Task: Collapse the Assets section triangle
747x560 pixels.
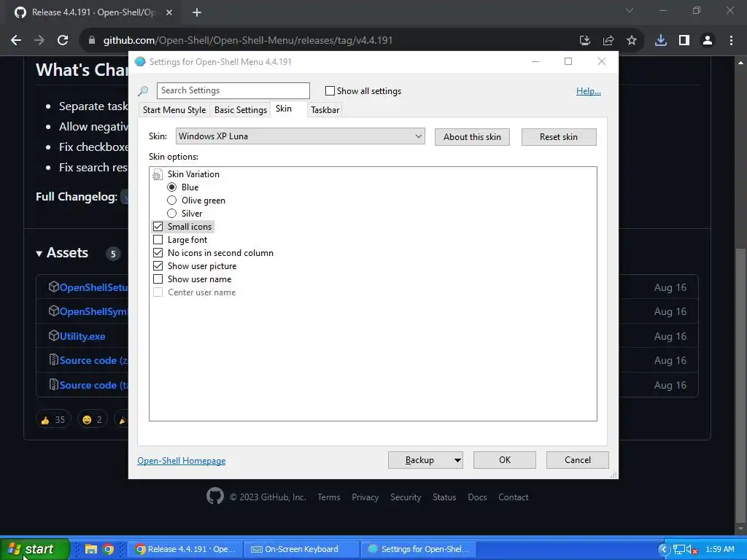Action: pos(39,254)
